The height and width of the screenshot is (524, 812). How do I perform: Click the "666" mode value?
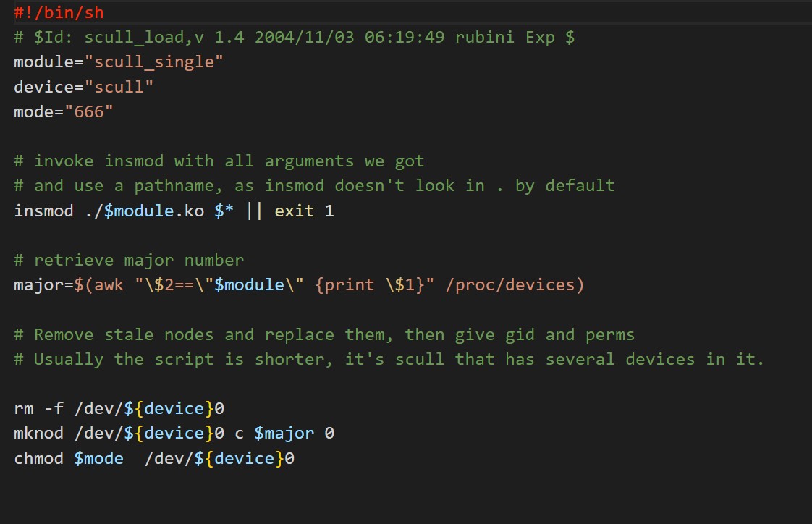[x=89, y=112]
